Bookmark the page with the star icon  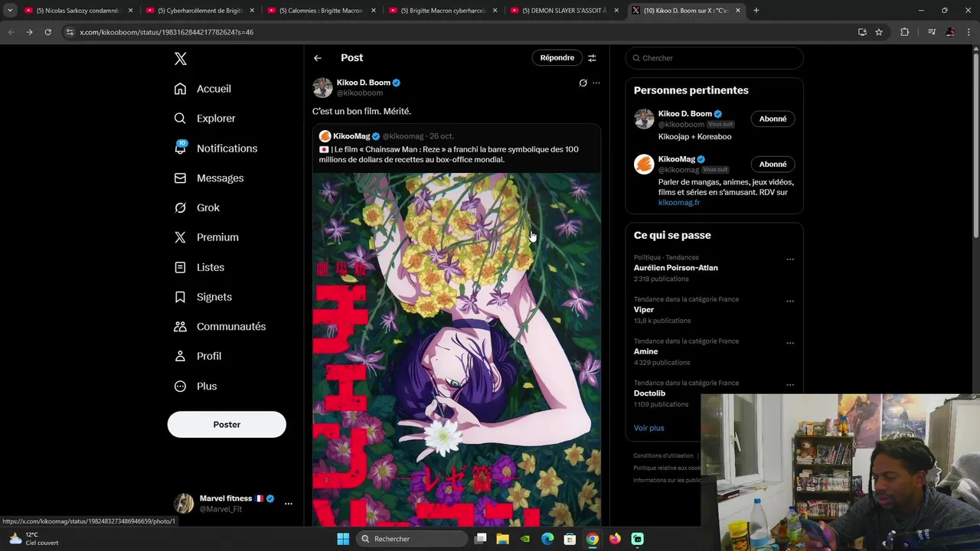(879, 32)
